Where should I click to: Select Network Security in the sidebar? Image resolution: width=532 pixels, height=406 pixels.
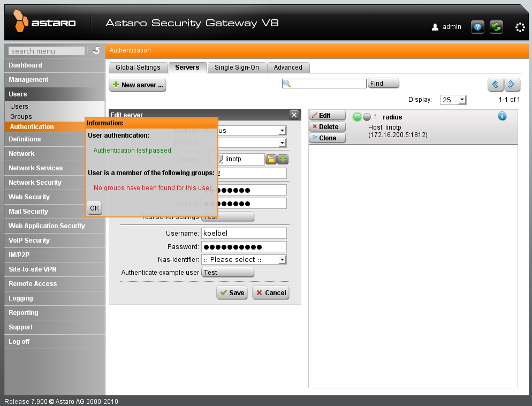[x=35, y=183]
